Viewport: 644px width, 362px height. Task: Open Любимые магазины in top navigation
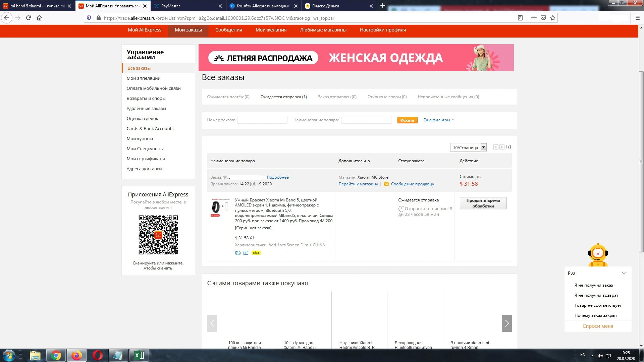(323, 30)
